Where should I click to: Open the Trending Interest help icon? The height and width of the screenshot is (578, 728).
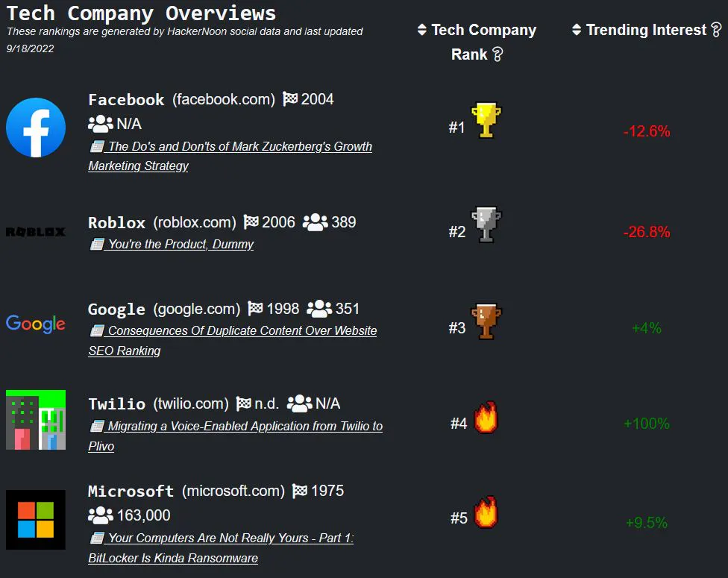coord(716,31)
